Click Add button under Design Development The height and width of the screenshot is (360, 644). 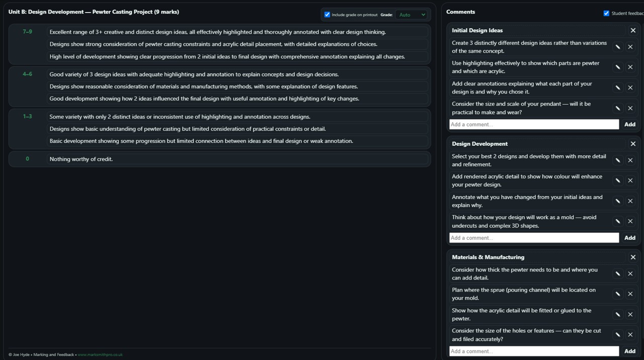pyautogui.click(x=629, y=238)
